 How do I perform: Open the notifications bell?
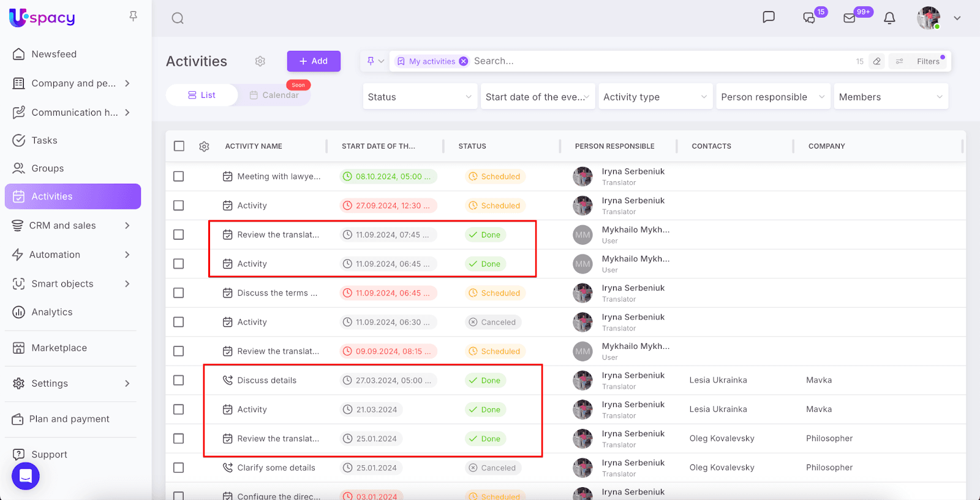click(889, 18)
